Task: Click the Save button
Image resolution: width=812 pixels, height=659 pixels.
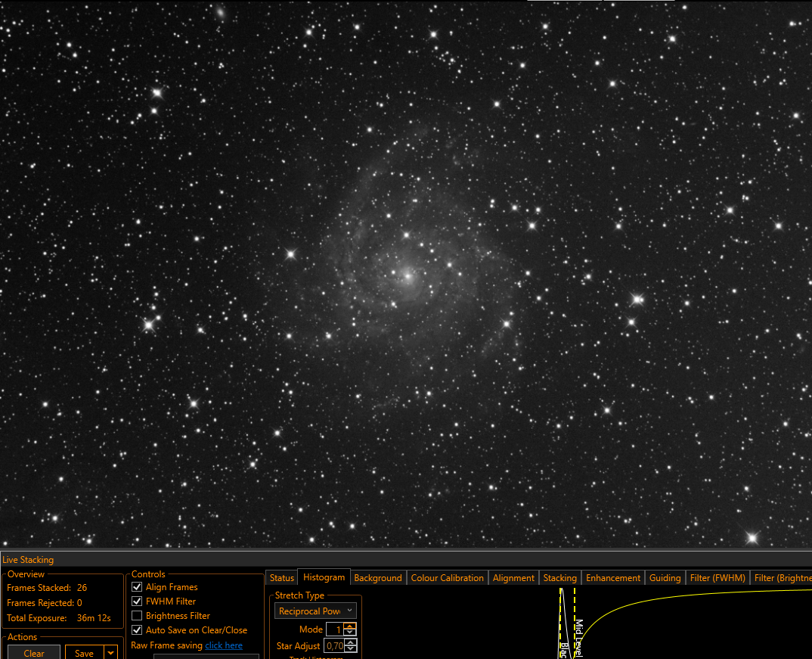Action: click(x=85, y=653)
